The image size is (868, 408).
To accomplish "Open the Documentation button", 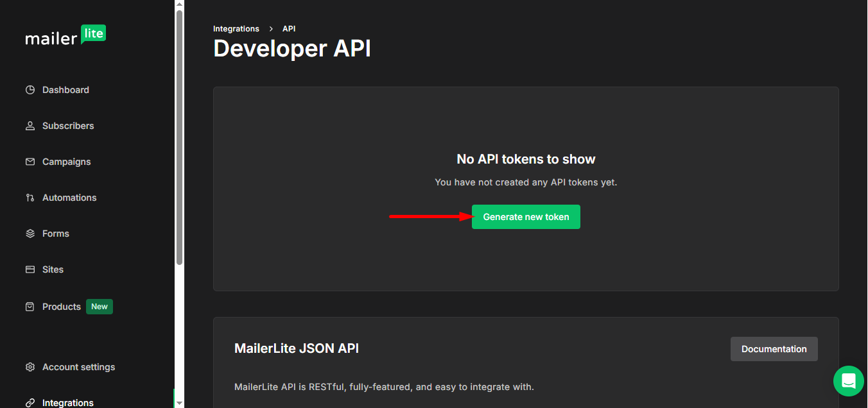I will point(774,349).
